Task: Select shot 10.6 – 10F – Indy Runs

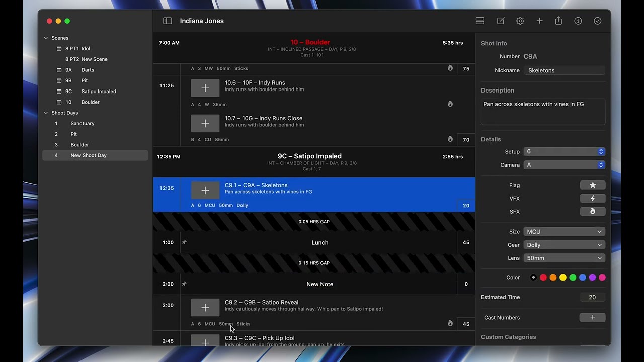Action: click(314, 93)
